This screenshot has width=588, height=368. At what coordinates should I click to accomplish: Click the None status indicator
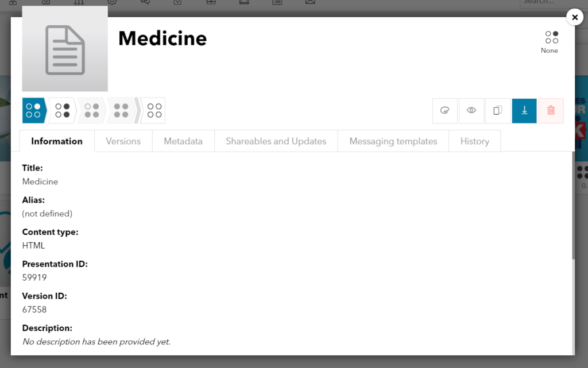[551, 42]
